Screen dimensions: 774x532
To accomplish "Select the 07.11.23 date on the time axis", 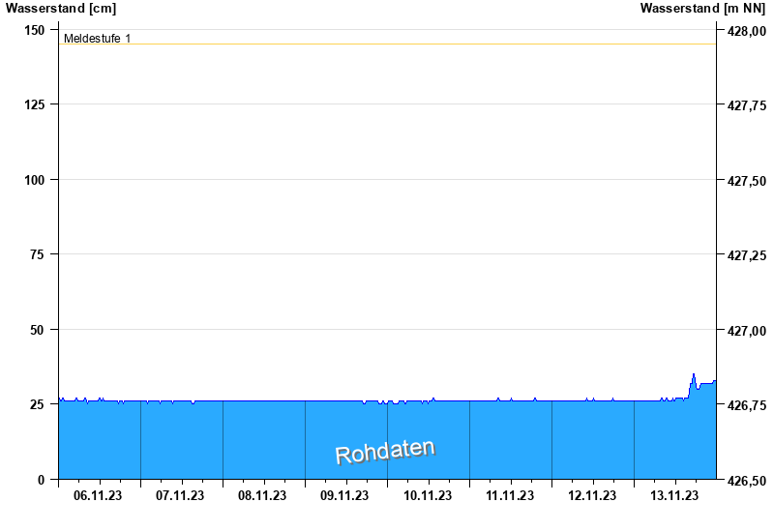I will pos(181,496).
